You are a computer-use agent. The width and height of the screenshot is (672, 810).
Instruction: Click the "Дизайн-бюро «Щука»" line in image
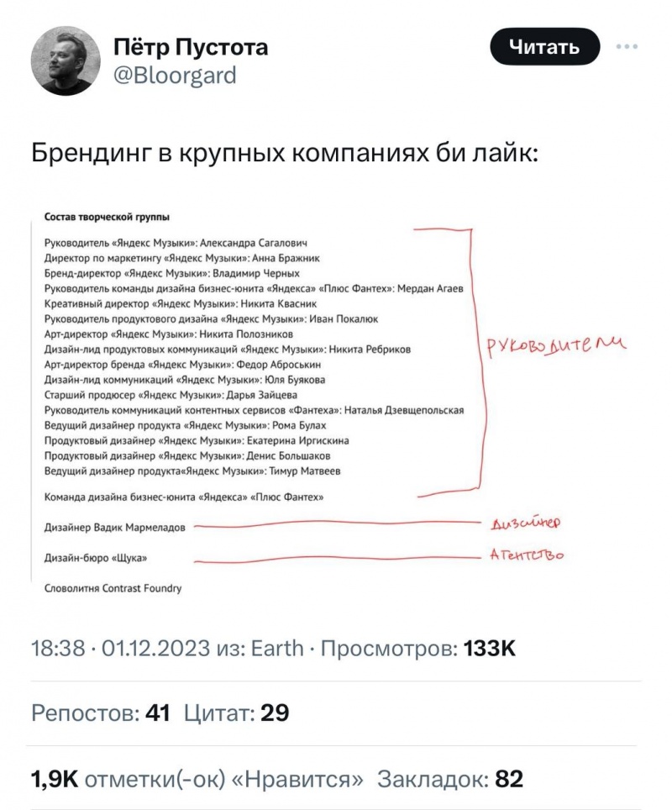[101, 558]
